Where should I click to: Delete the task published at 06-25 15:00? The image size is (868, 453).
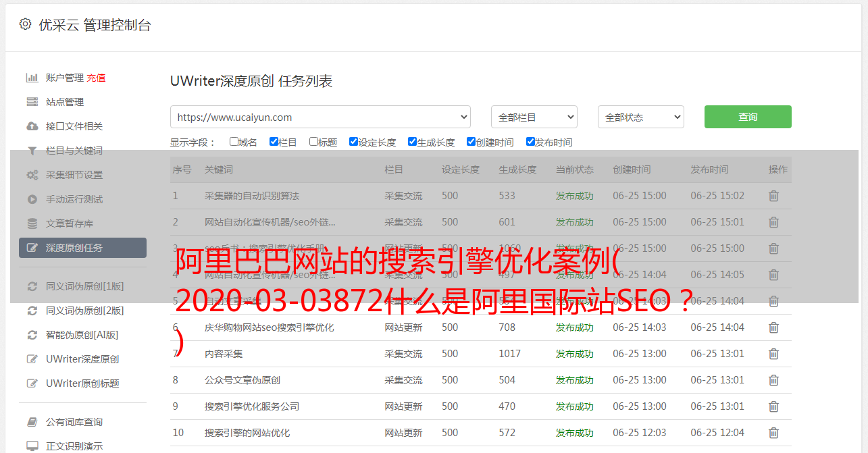tap(774, 248)
